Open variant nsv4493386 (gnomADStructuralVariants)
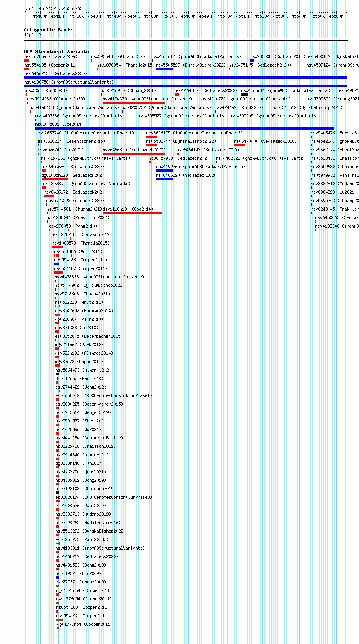 pos(80,116)
